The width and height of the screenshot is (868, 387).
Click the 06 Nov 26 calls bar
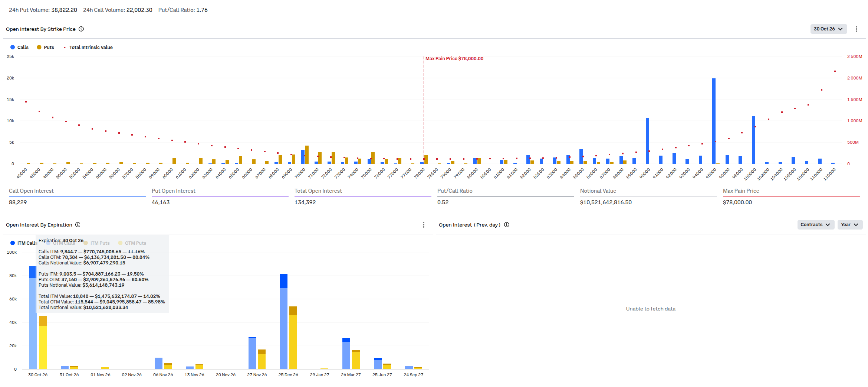tap(158, 364)
